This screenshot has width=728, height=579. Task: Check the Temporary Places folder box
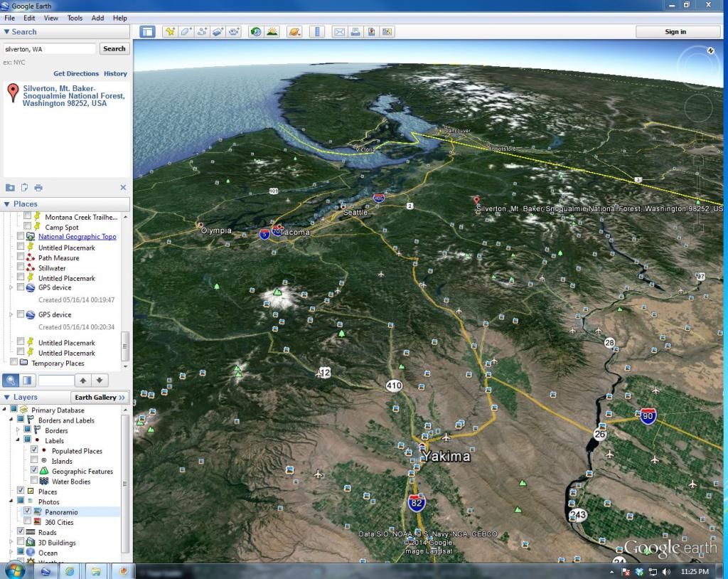tap(14, 362)
